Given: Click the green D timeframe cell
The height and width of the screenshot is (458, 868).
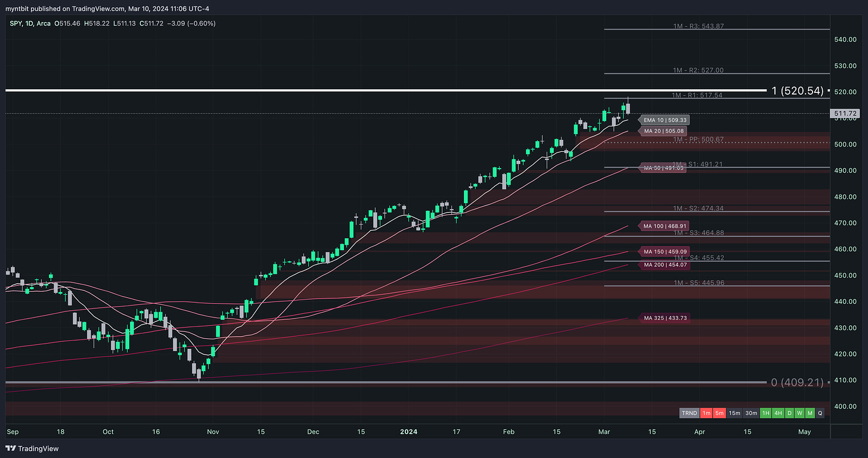Looking at the screenshot, I should point(789,413).
